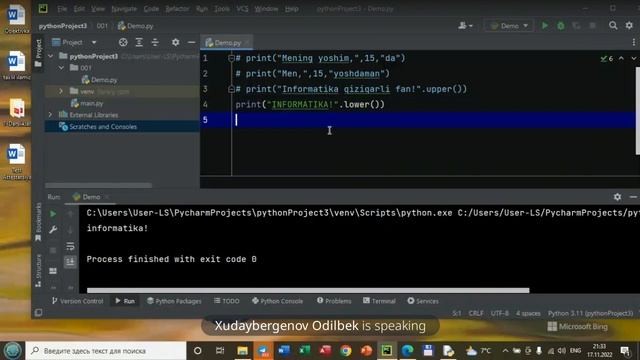Open the Run tool window button

[x=125, y=301]
